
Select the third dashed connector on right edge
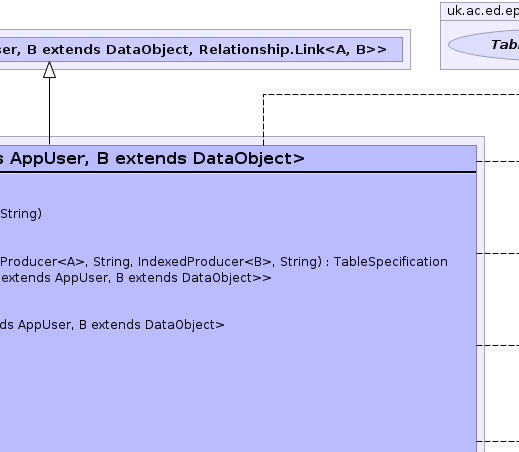[498, 345]
